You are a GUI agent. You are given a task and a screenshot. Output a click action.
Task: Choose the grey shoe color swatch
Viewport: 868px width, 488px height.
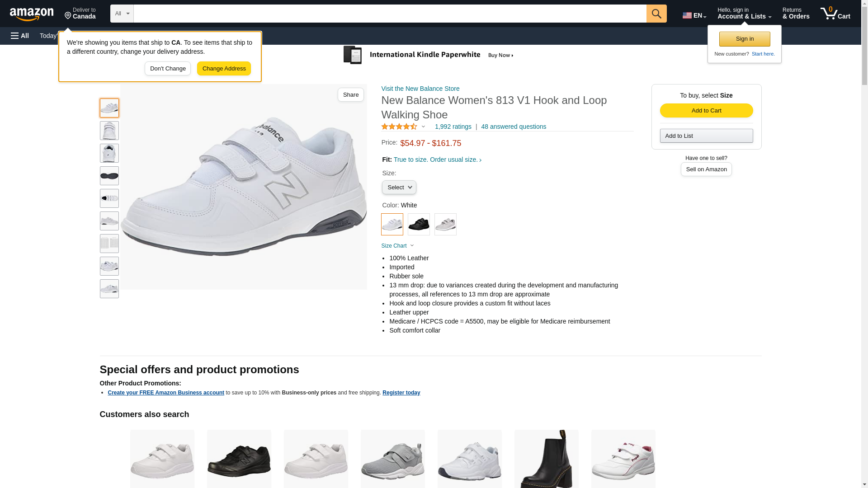[445, 224]
